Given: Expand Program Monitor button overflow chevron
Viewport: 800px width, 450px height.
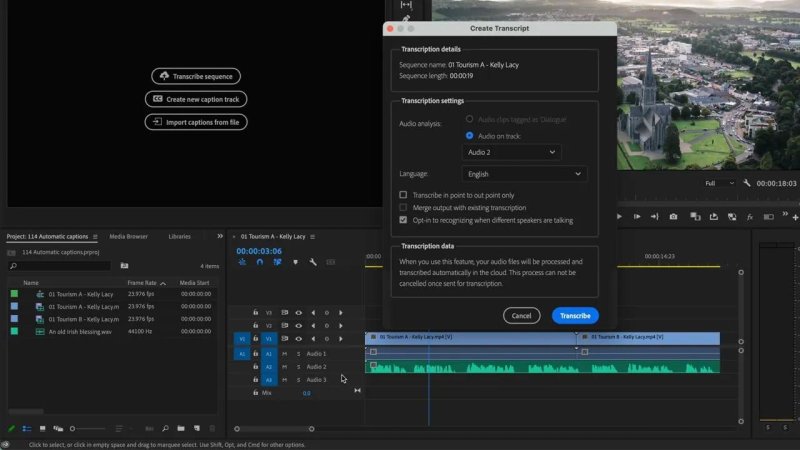Looking at the screenshot, I should (x=785, y=214).
